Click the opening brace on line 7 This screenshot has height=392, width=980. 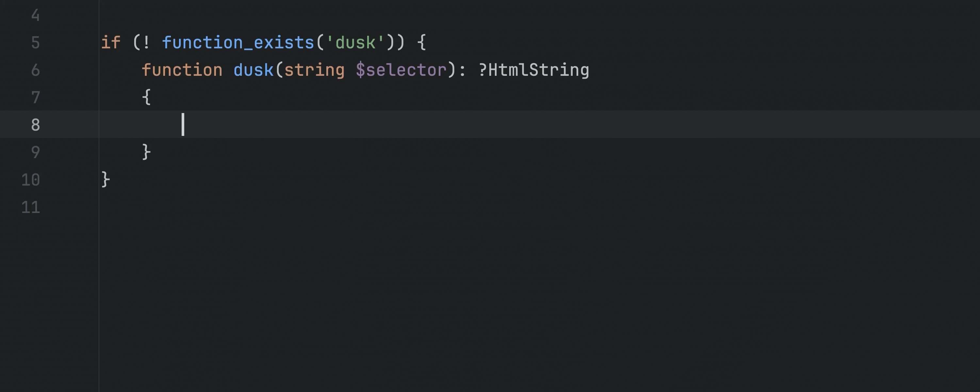click(x=146, y=97)
